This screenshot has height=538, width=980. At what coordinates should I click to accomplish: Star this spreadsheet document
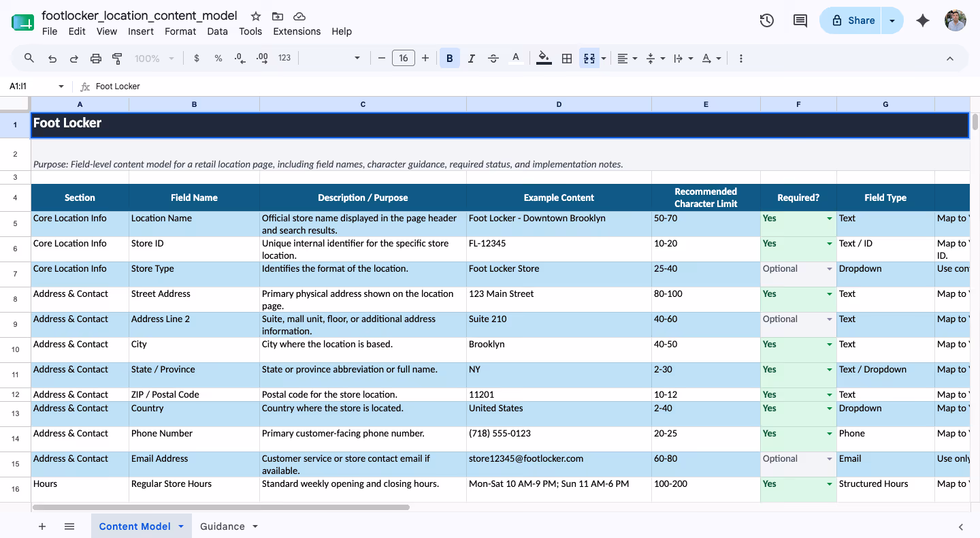[x=256, y=16]
